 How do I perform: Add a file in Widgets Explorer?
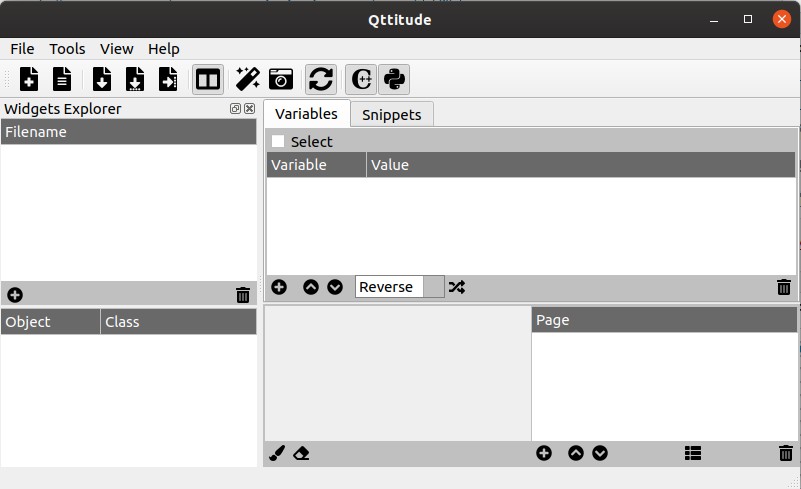(x=15, y=295)
